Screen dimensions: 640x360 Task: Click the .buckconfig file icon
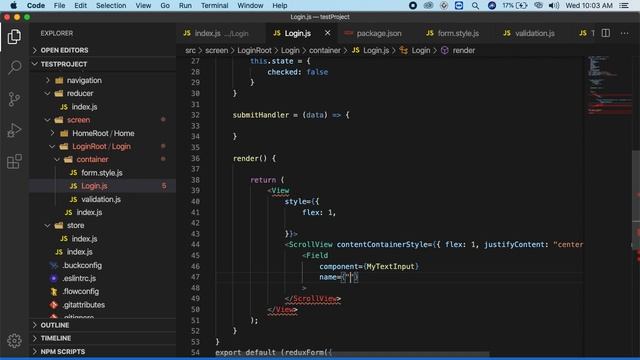tap(53, 265)
